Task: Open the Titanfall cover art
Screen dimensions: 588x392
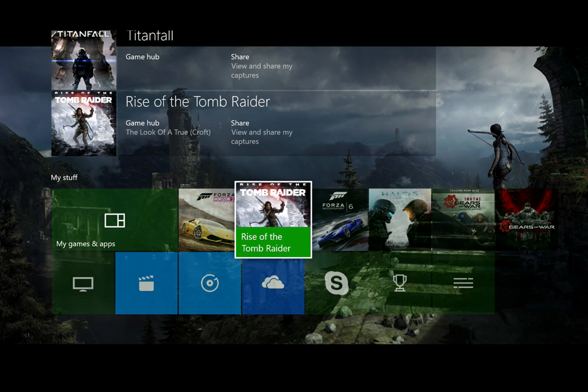Action: (x=84, y=60)
